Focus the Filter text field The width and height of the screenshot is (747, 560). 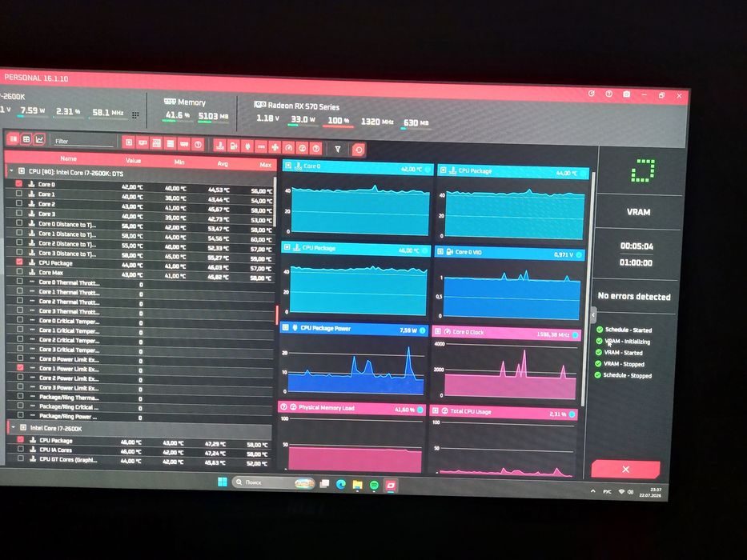coord(83,141)
